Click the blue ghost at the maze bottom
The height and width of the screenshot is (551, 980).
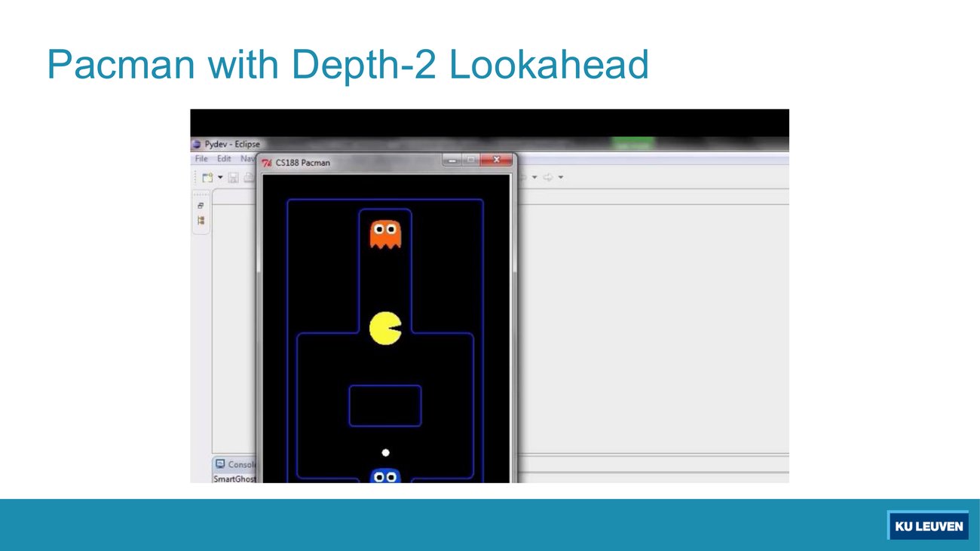coord(385,476)
